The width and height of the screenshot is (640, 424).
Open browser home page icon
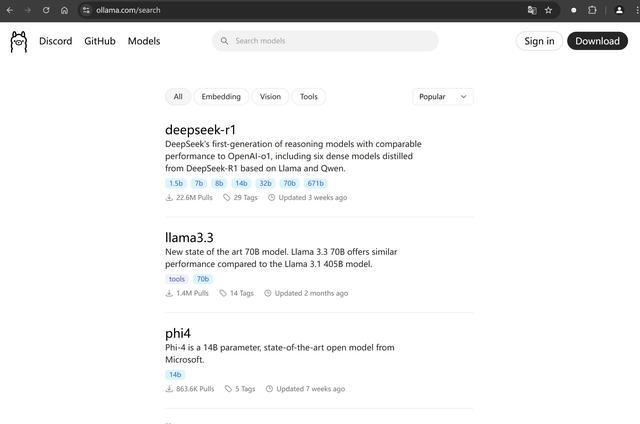click(64, 10)
